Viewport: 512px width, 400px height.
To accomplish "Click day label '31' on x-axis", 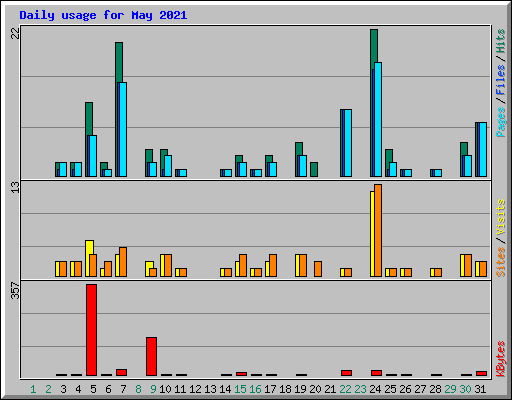I will (x=480, y=389).
